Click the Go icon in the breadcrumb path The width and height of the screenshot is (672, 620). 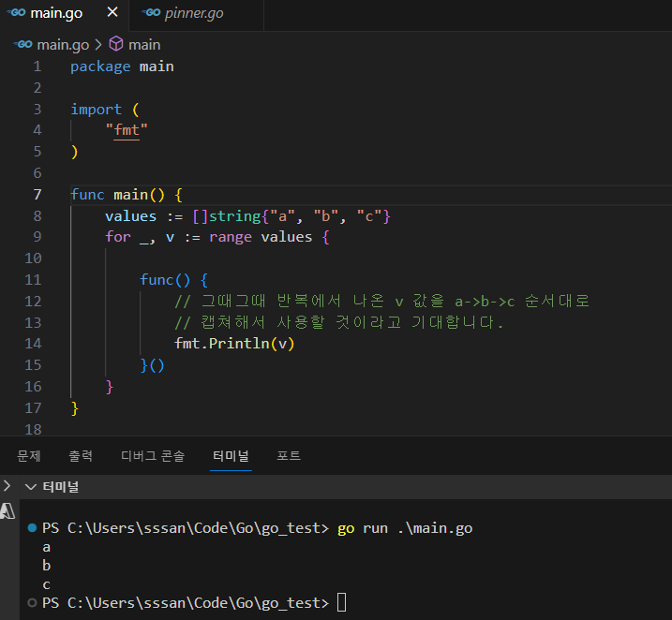22,44
